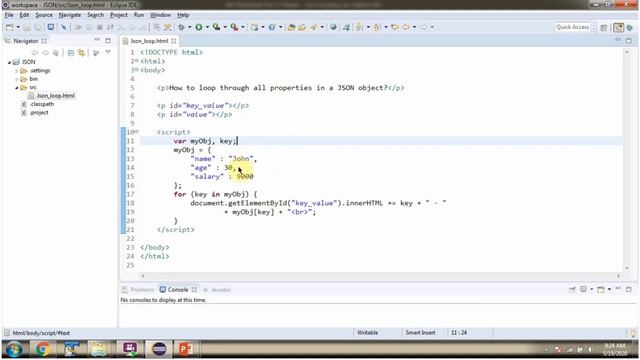Image resolution: width=640 pixels, height=360 pixels.
Task: Click the New Java Package toolbar icon
Action: click(255, 27)
